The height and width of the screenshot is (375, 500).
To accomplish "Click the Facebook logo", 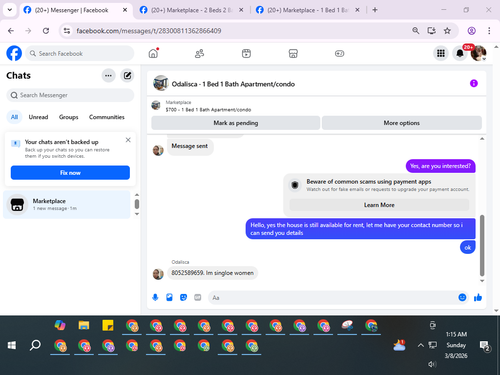I will [14, 53].
